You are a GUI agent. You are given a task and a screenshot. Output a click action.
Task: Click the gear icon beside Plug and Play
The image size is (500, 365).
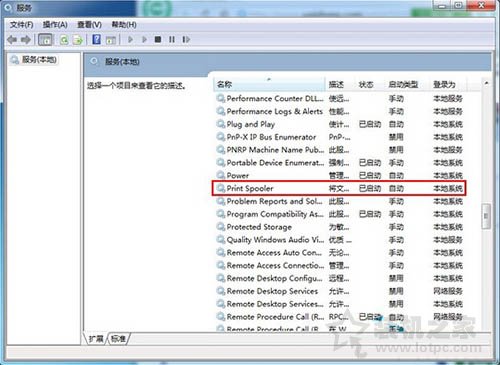(221, 124)
